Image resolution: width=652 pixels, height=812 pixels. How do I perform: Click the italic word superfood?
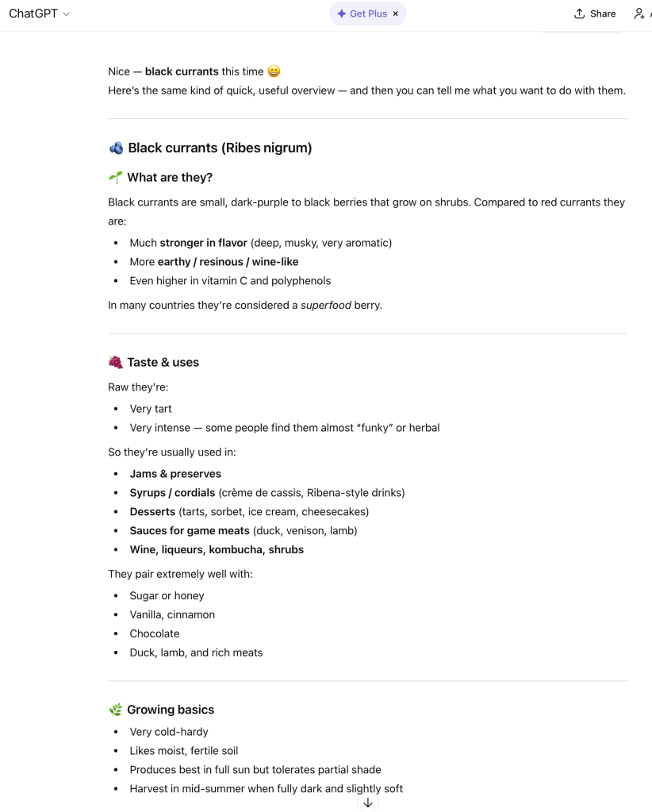coord(325,305)
